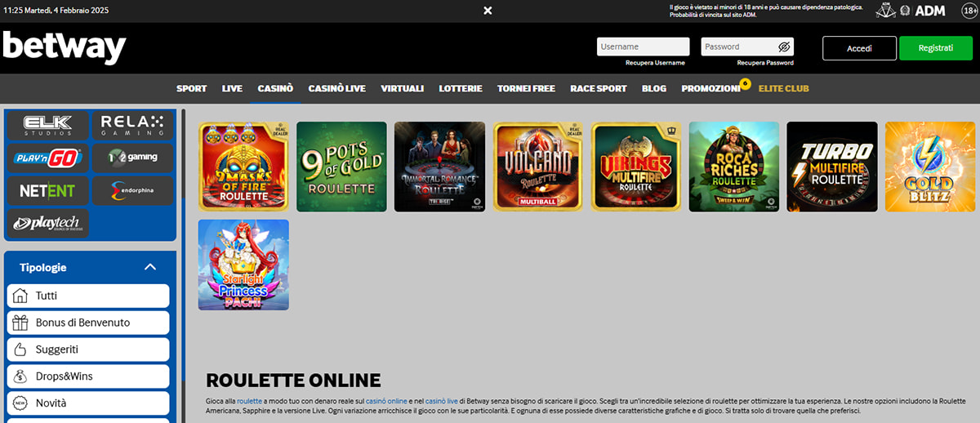This screenshot has width=980, height=423.
Task: Open Immortal Romance Roulette game
Action: click(439, 167)
